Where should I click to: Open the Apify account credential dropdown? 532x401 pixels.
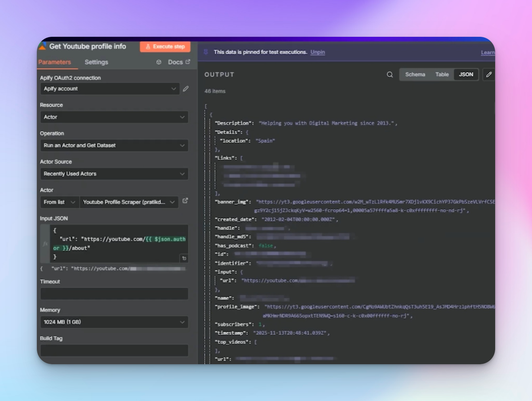110,89
